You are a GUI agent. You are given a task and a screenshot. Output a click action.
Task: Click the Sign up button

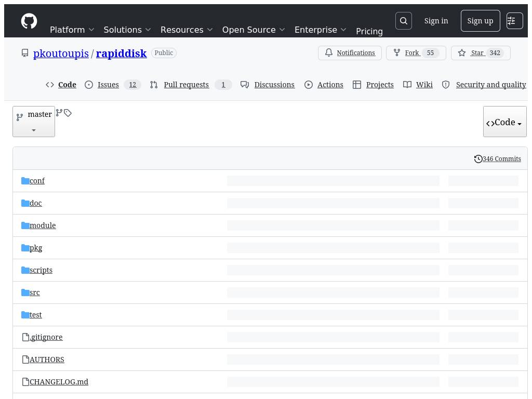pyautogui.click(x=480, y=21)
